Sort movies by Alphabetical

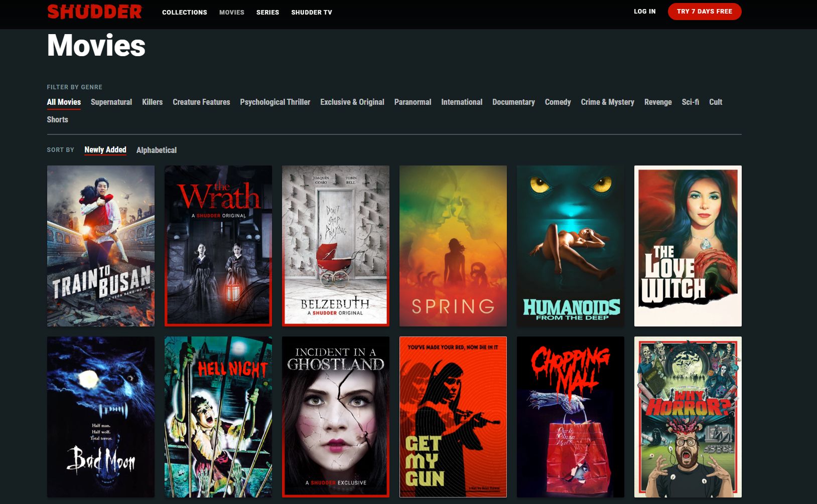[x=156, y=150]
